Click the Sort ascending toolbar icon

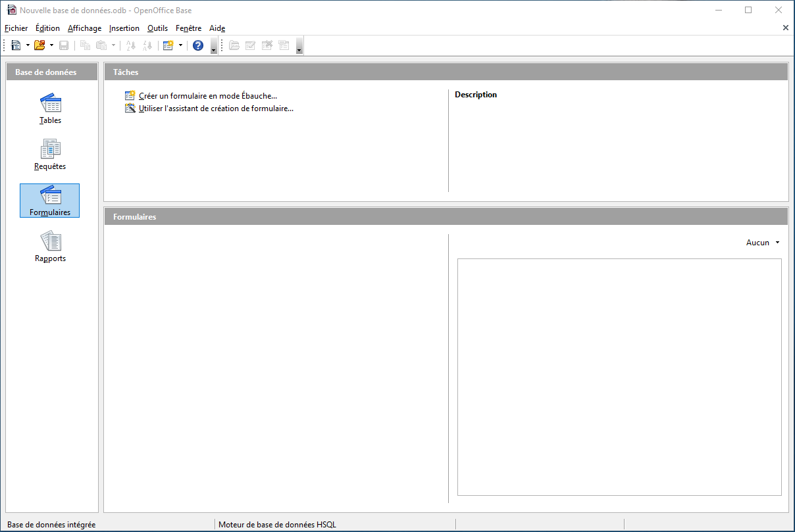tap(130, 45)
